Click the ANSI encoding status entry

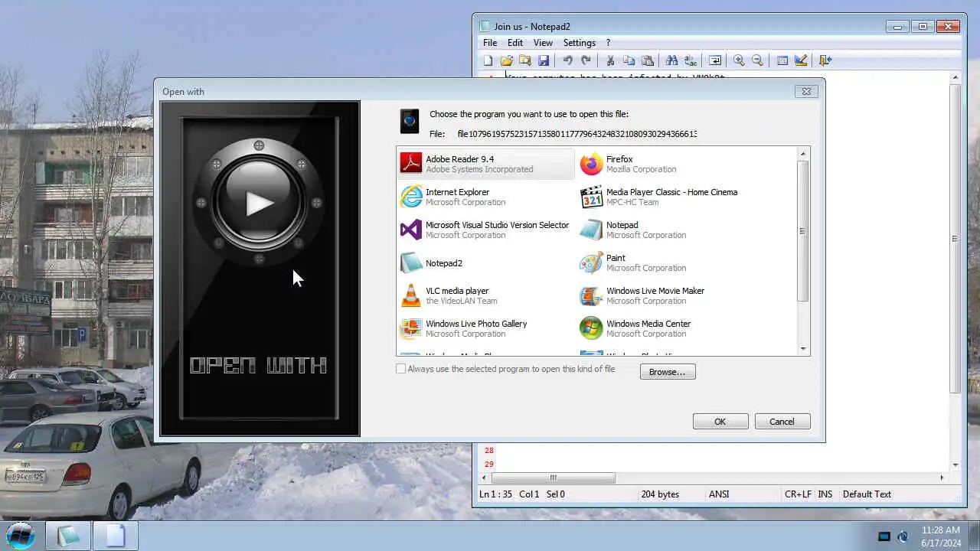click(719, 494)
